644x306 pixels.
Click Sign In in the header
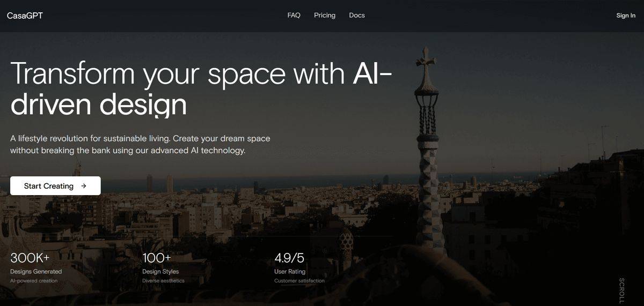(626, 16)
